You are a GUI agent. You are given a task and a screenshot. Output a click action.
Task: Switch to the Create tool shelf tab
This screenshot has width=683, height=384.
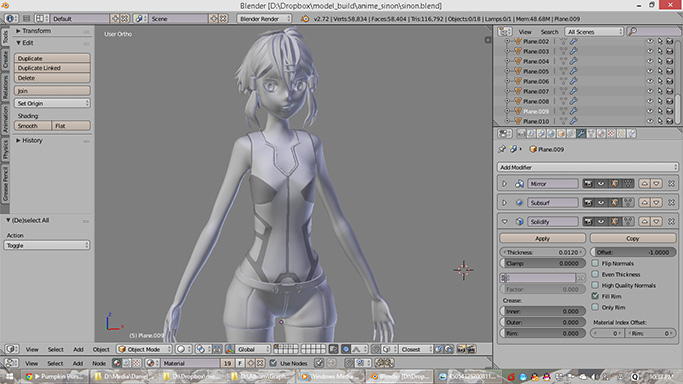click(5, 60)
